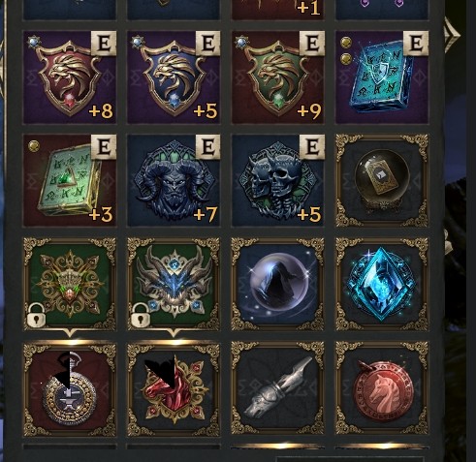Select the twin skulls emblem +5
This screenshot has height=462, width=476.
(x=278, y=180)
